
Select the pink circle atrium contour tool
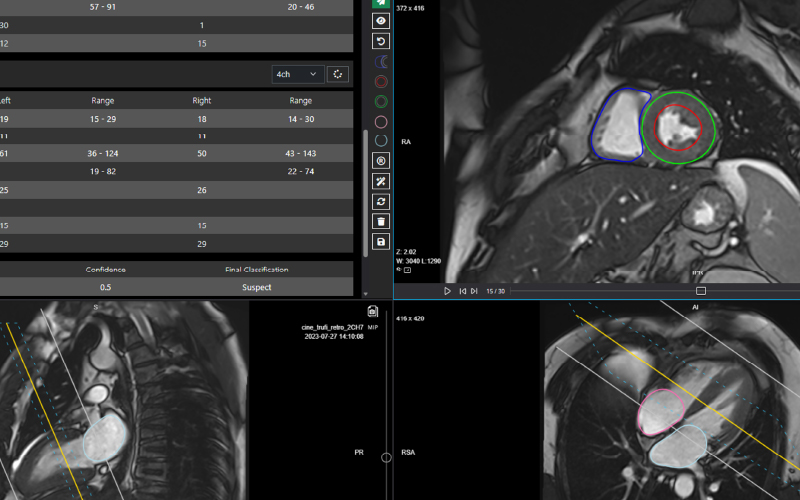pyautogui.click(x=381, y=122)
